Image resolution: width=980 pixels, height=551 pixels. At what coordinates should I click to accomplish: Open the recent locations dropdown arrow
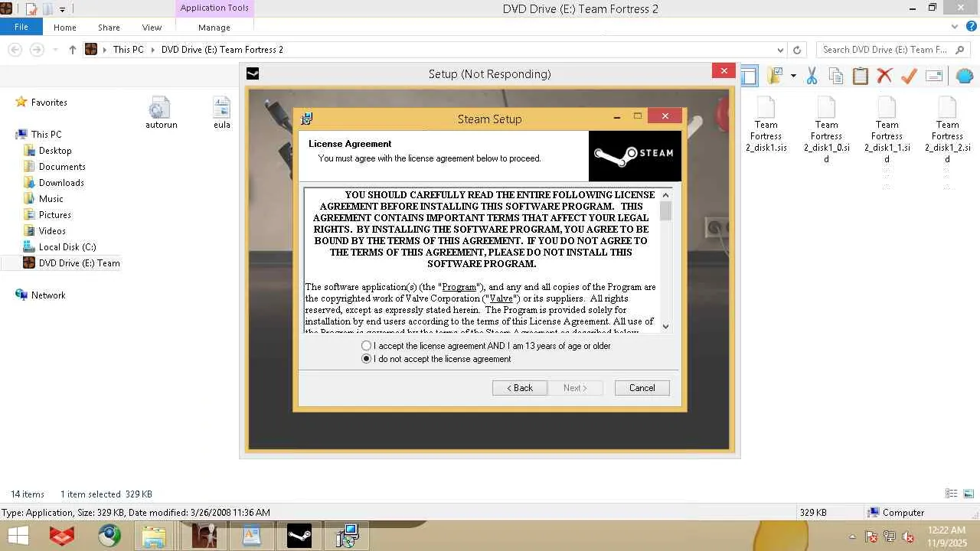pos(54,50)
